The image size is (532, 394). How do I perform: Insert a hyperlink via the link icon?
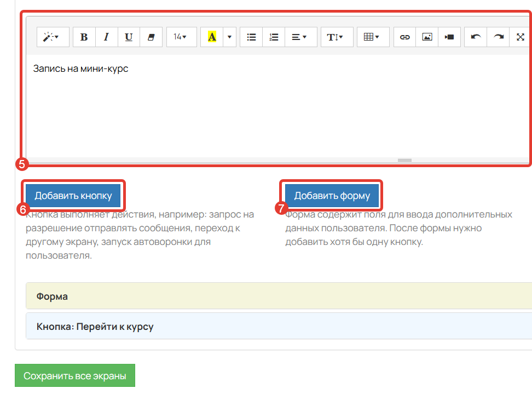tap(405, 37)
